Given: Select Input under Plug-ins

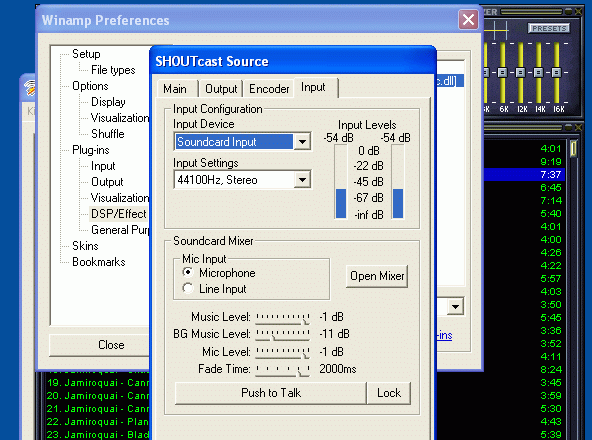Looking at the screenshot, I should 103,166.
